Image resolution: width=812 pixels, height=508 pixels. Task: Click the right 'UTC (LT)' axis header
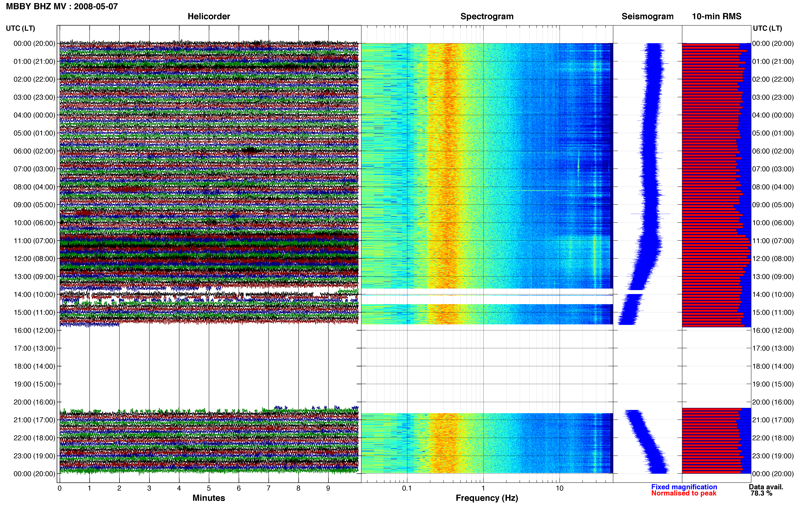tap(767, 28)
